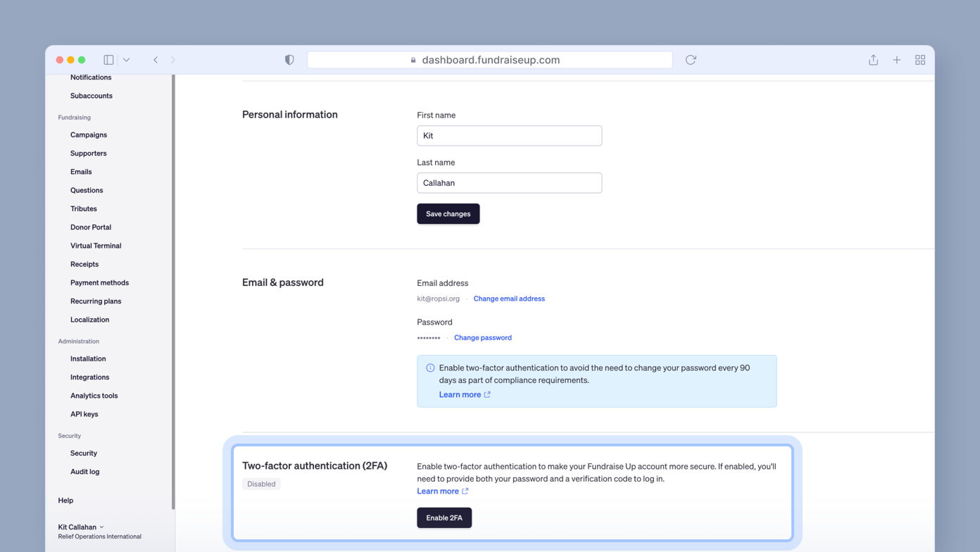980x552 pixels.
Task: Click the back navigation arrow
Action: coord(156,60)
